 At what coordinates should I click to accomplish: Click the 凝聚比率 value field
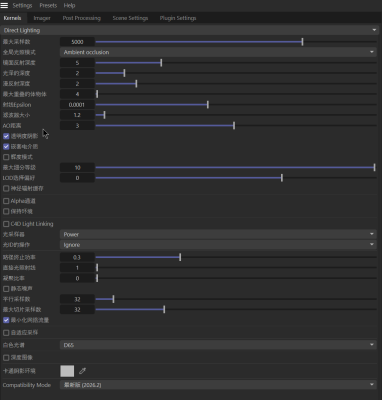click(x=77, y=278)
